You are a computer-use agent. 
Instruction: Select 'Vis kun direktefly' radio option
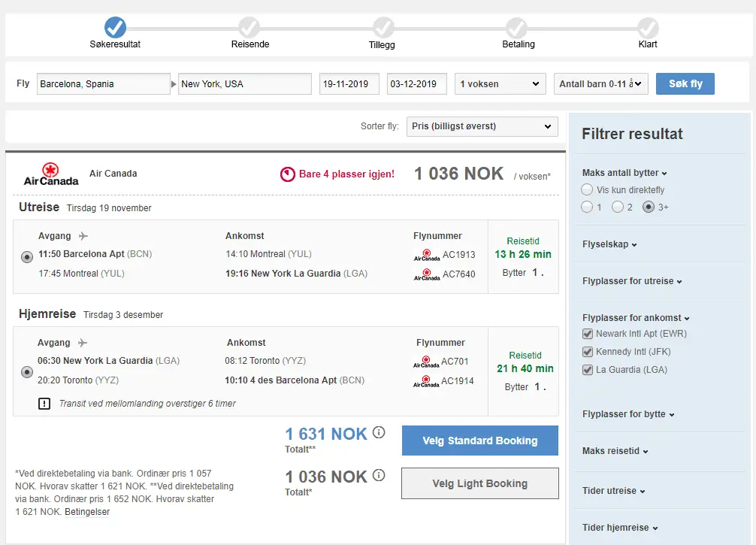[x=588, y=190]
